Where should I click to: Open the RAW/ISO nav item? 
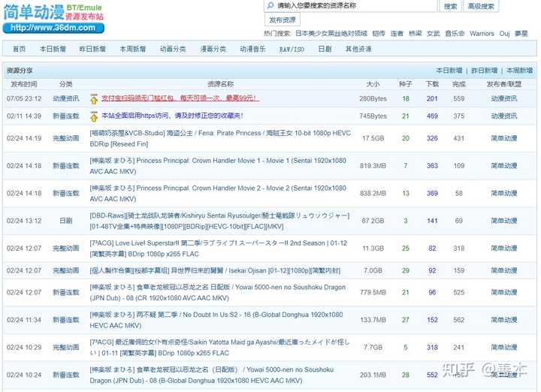[x=292, y=50]
